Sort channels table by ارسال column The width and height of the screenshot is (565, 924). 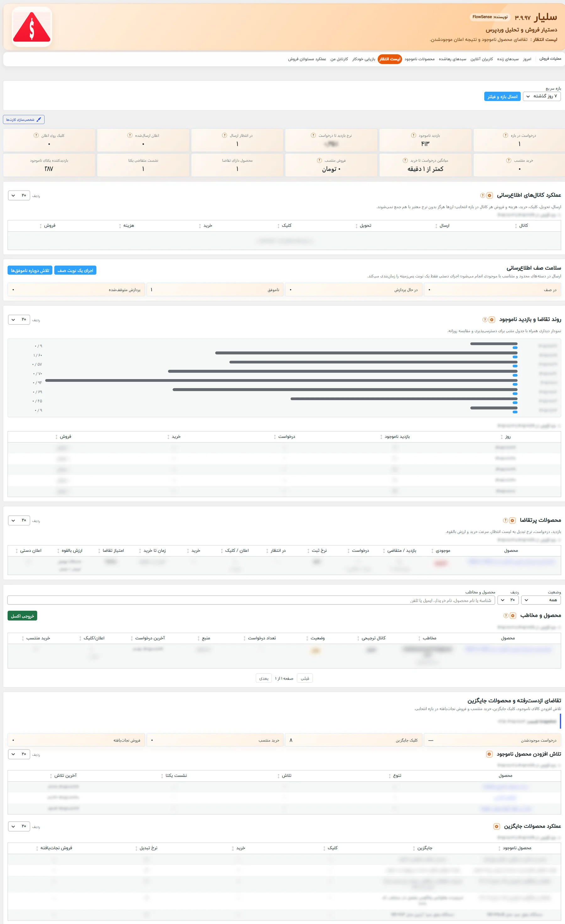pyautogui.click(x=442, y=225)
